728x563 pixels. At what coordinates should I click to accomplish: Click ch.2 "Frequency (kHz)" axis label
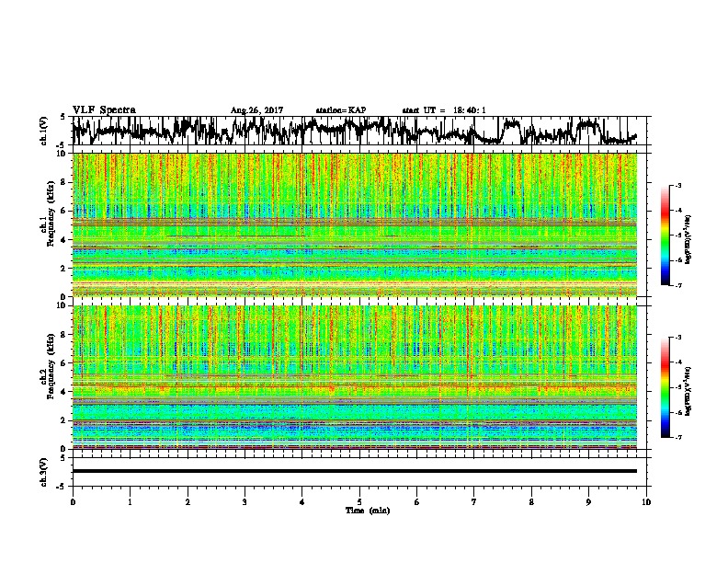tap(51, 366)
